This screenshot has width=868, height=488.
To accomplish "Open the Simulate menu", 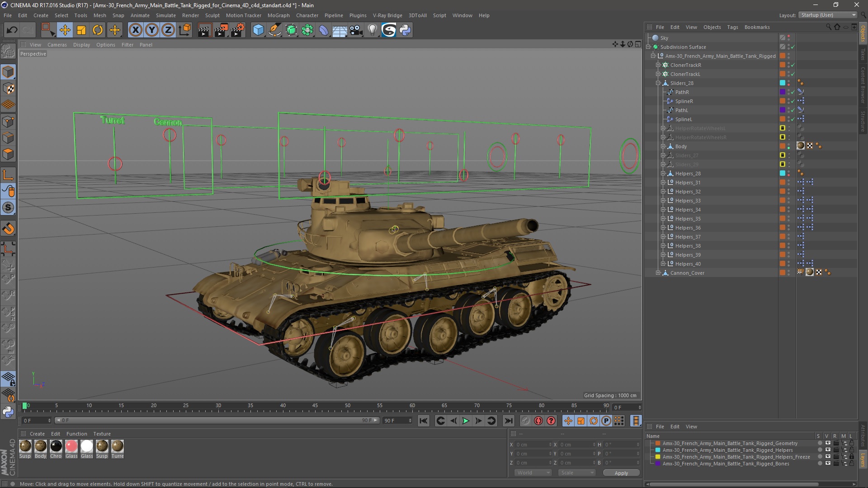I will coord(166,15).
